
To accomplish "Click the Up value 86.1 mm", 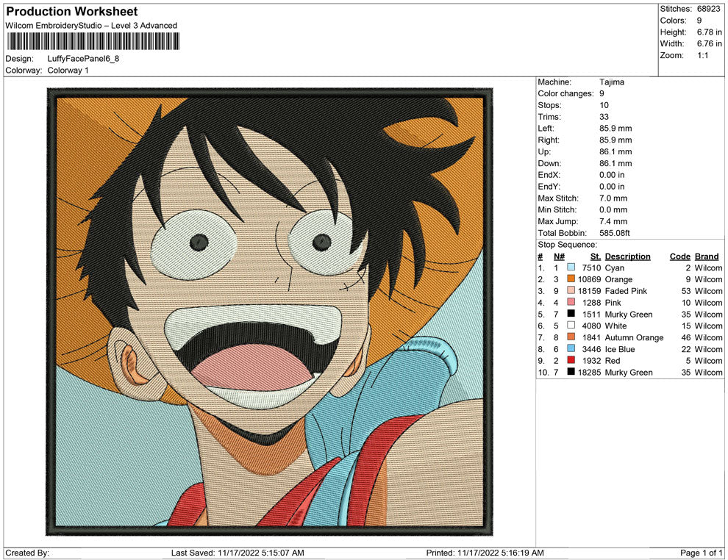I will (615, 151).
